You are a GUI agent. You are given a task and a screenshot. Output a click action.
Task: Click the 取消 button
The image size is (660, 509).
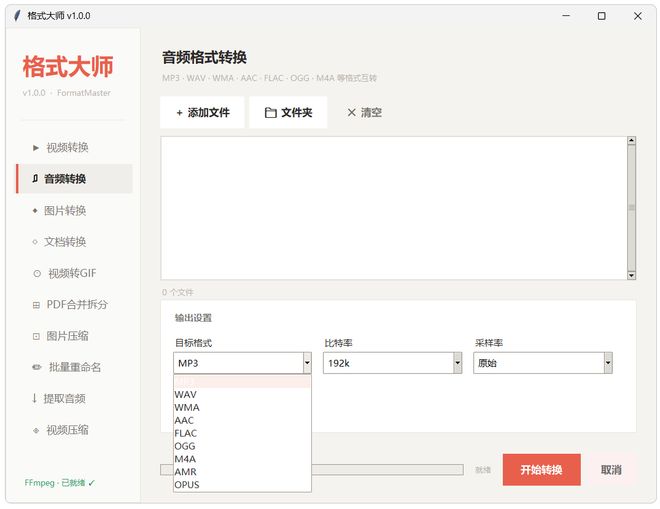pyautogui.click(x=611, y=469)
